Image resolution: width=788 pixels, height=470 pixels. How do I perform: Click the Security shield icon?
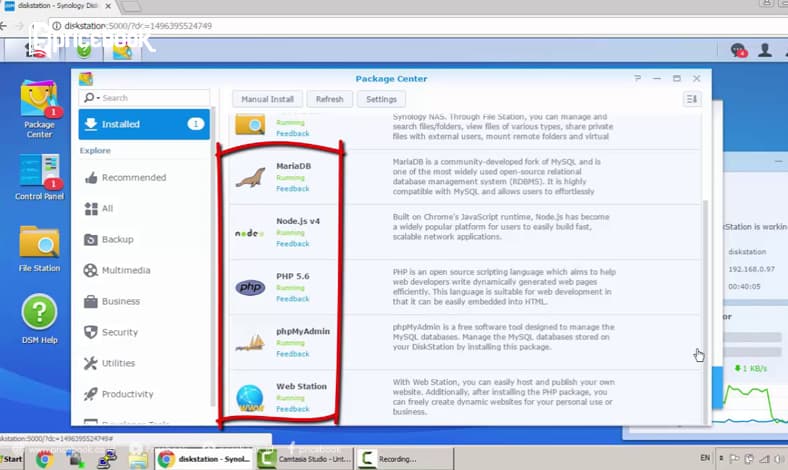pyautogui.click(x=90, y=332)
